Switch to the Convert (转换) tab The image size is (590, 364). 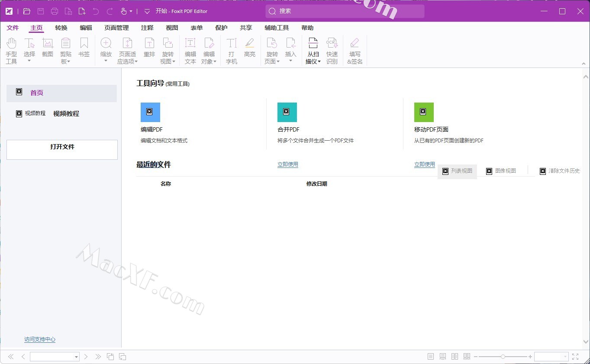61,28
